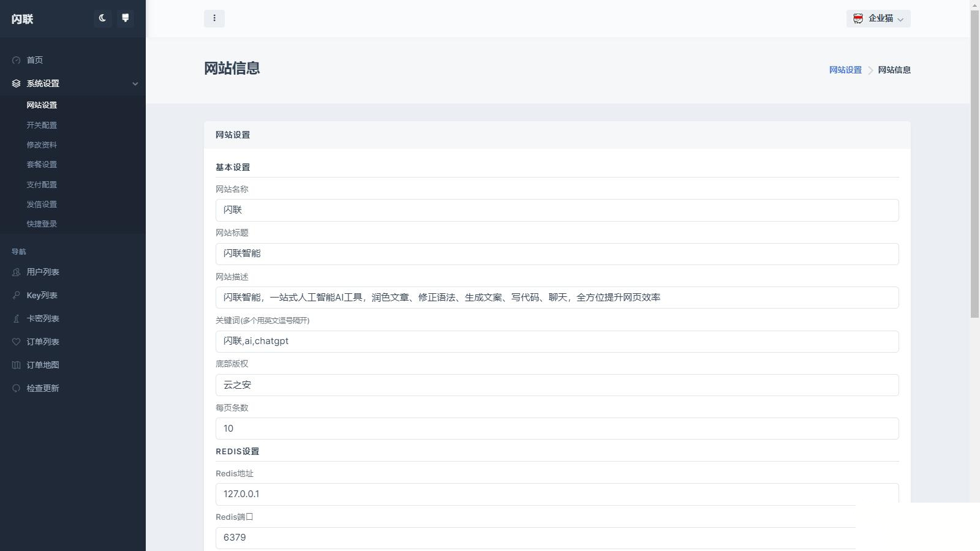Open 发信设置 submenu item
The height and width of the screenshot is (551, 980).
click(42, 204)
